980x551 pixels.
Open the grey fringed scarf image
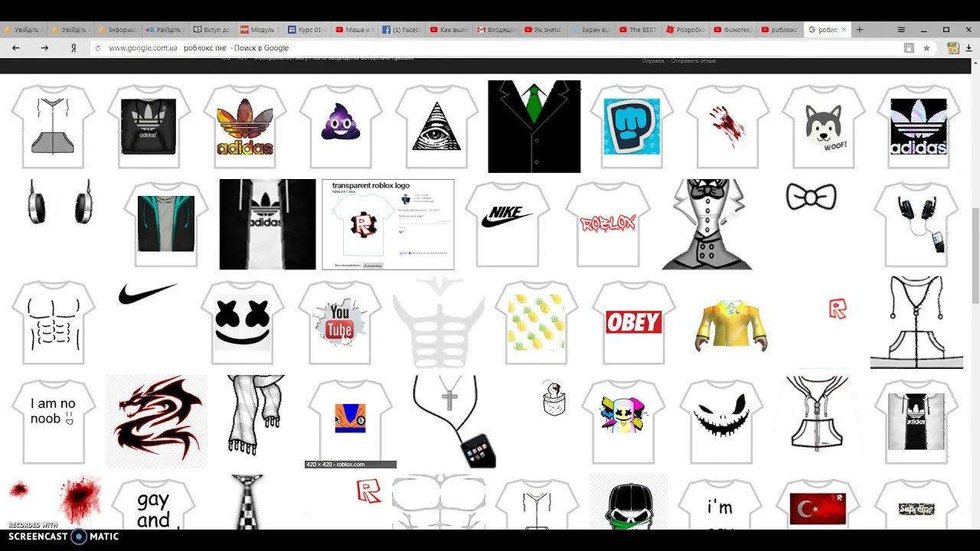click(256, 415)
